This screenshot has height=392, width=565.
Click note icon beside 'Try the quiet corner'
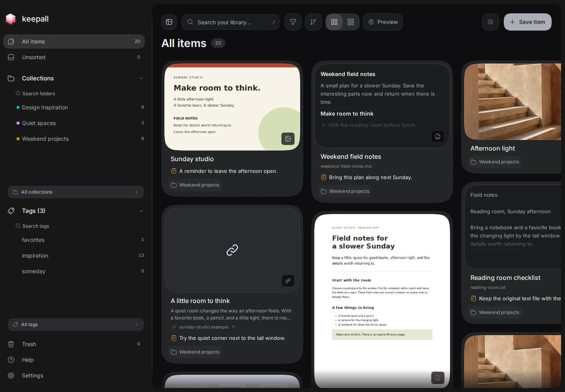click(174, 338)
